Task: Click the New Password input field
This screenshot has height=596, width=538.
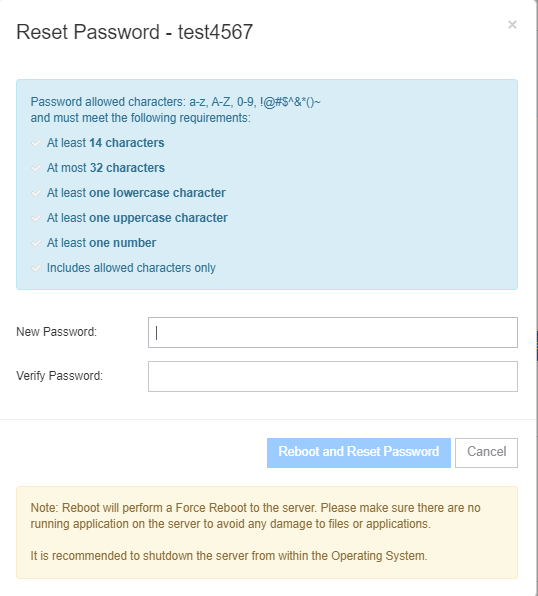Action: pyautogui.click(x=333, y=332)
